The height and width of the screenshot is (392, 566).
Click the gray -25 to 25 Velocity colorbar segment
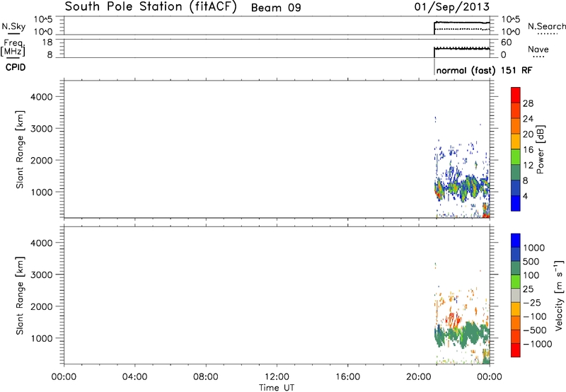click(x=516, y=295)
